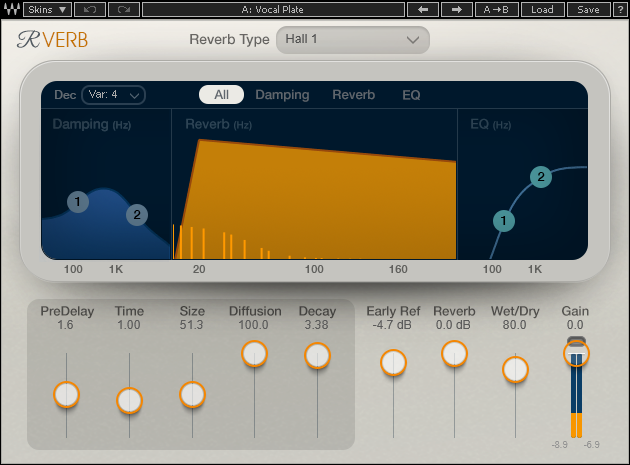630x465 pixels.
Task: Click the Reverb level slider knob
Action: coord(454,354)
